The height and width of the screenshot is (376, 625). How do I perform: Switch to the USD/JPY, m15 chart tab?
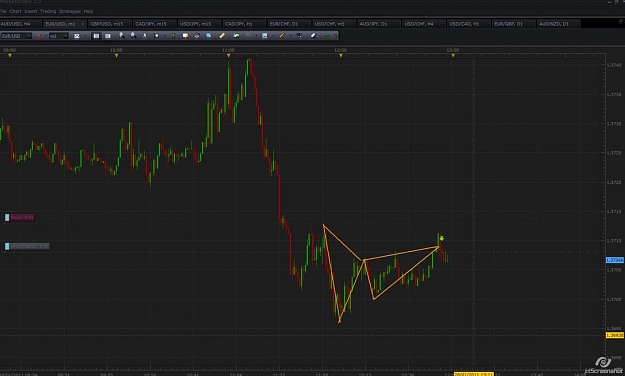pos(199,24)
